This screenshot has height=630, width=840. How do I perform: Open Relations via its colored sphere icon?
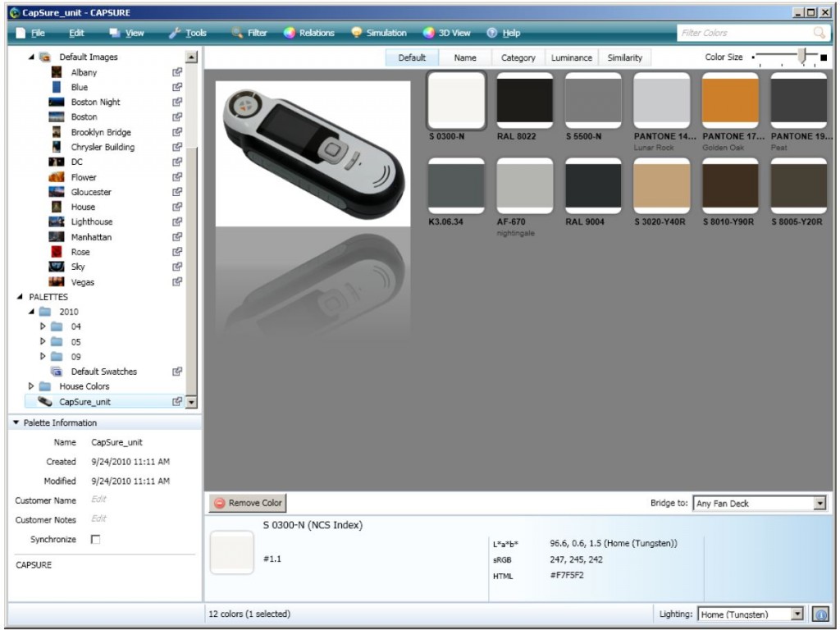pos(289,33)
